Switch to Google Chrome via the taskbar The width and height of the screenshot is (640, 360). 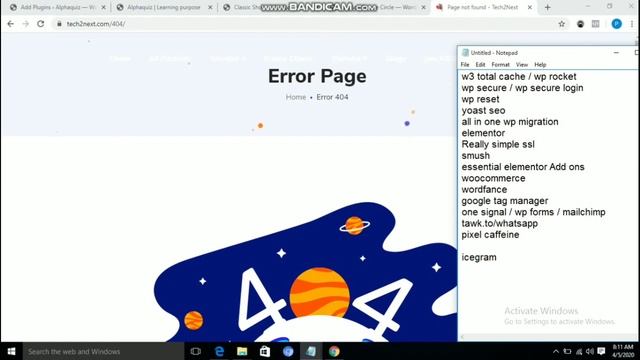[334, 351]
